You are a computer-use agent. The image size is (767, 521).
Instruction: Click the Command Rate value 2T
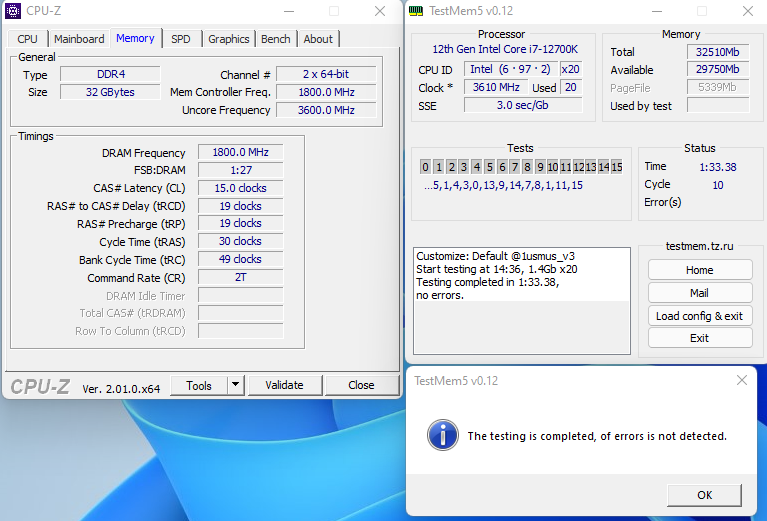pyautogui.click(x=240, y=277)
